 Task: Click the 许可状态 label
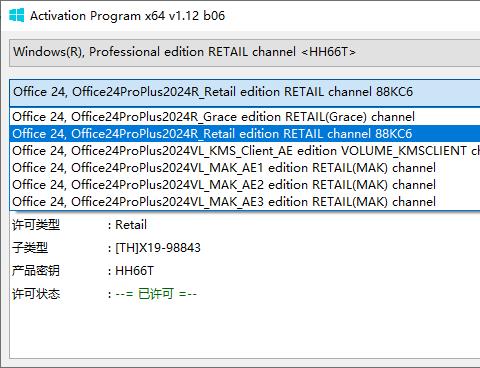[36, 294]
